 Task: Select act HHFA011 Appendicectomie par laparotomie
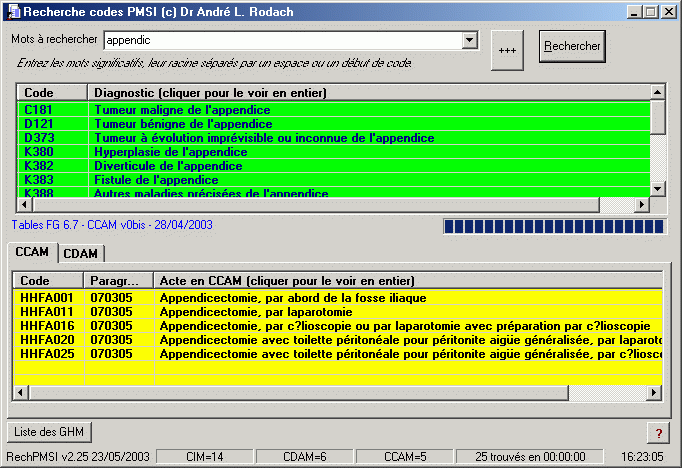[x=338, y=312]
